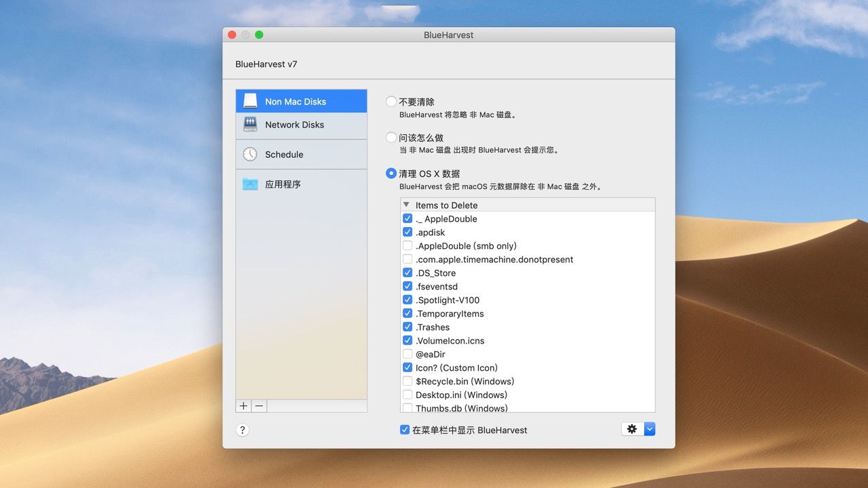Open the blue dropdown arrow beside gear
This screenshot has height=488, width=868.
(650, 429)
